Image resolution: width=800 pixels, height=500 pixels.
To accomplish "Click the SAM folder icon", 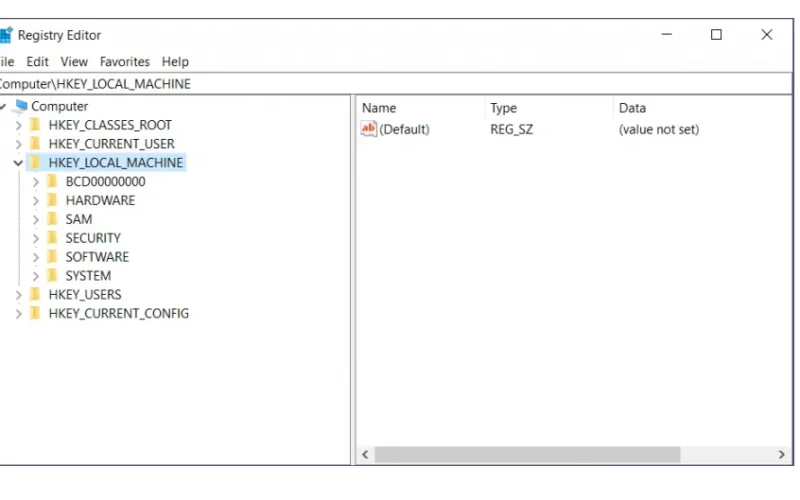I will tap(52, 219).
